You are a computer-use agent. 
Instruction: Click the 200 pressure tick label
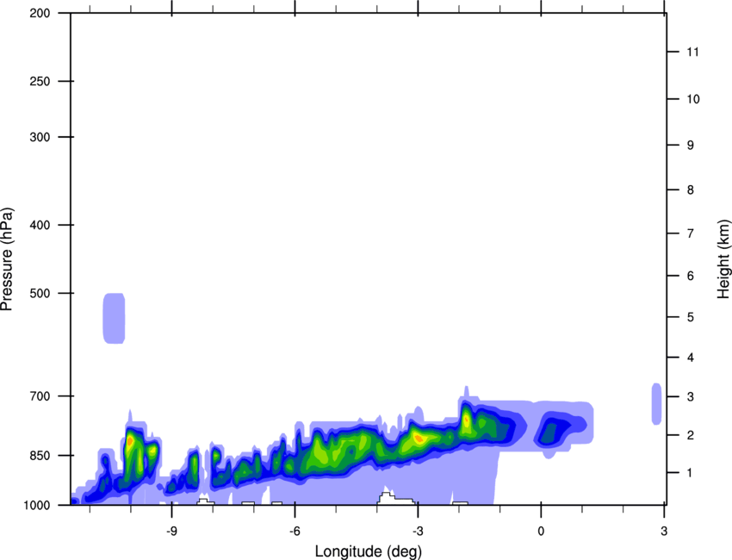point(40,13)
